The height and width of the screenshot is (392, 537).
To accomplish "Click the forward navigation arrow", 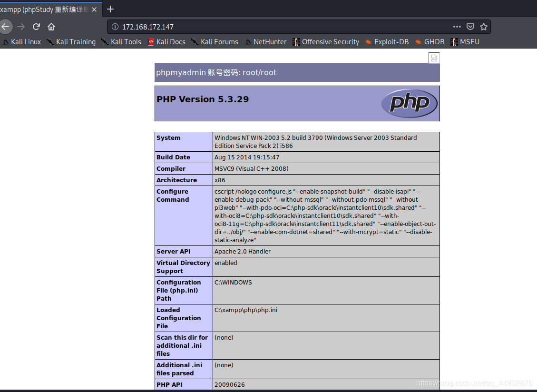I will [21, 27].
